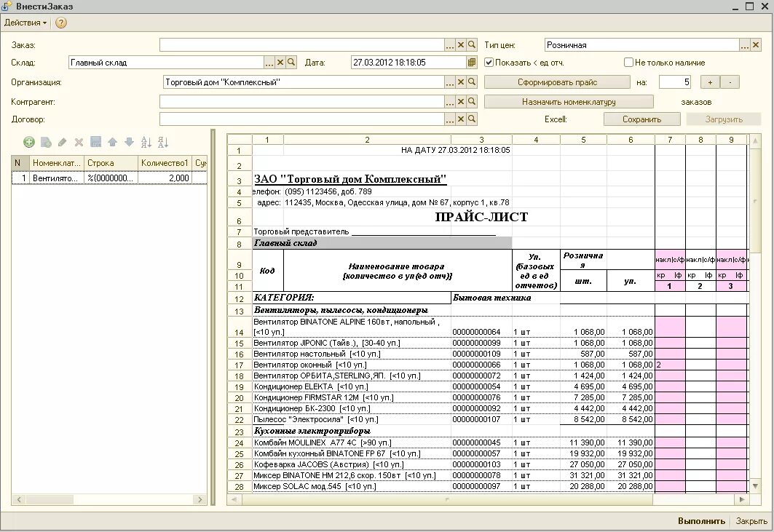The width and height of the screenshot is (774, 532).
Task: Click the Назначить номенклатуру button
Action: (x=569, y=102)
